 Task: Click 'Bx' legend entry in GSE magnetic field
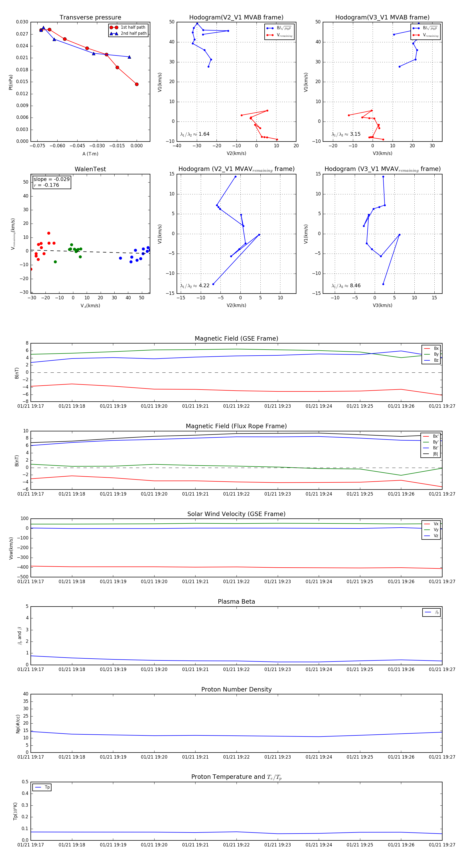431,349
